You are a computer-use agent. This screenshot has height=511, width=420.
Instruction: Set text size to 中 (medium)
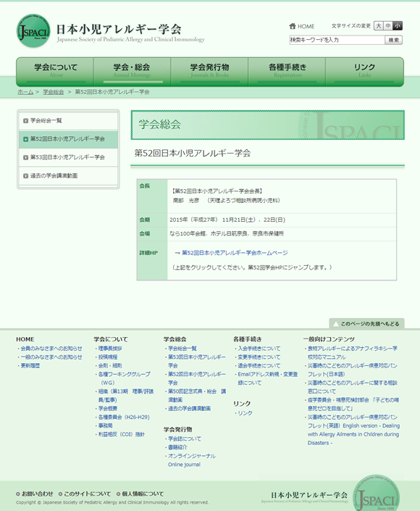point(387,26)
